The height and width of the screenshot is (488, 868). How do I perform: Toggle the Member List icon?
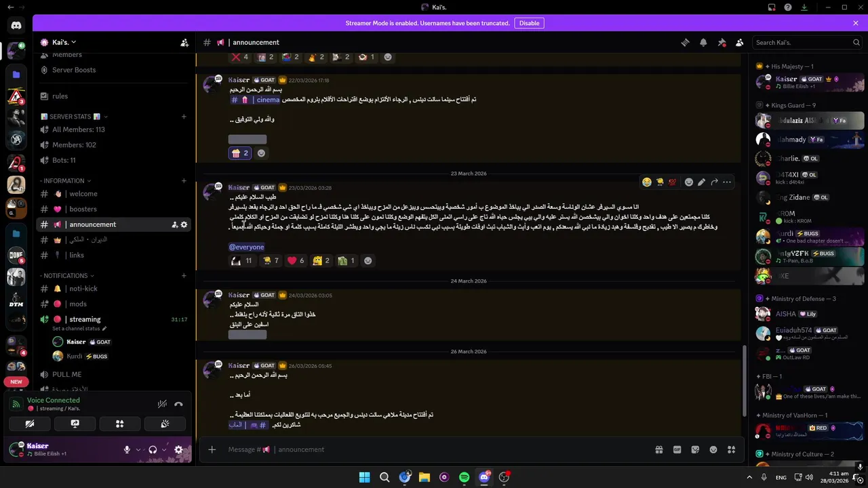tap(740, 42)
